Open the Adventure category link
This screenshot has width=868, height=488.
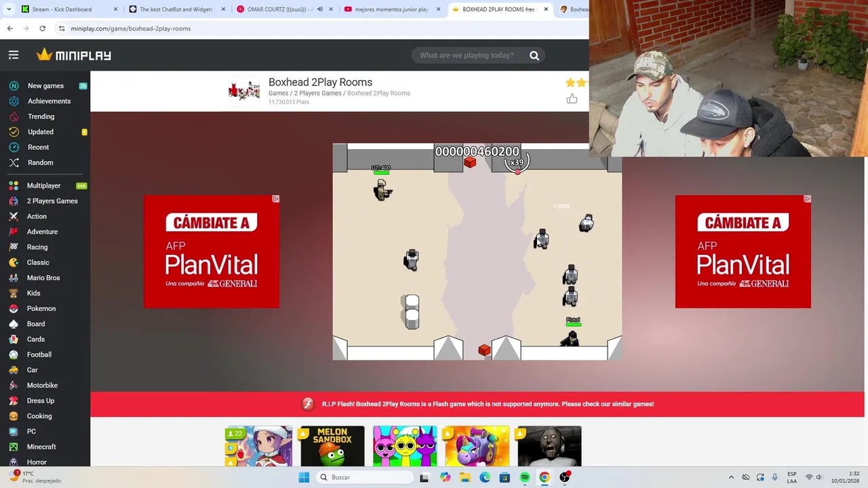coord(42,232)
